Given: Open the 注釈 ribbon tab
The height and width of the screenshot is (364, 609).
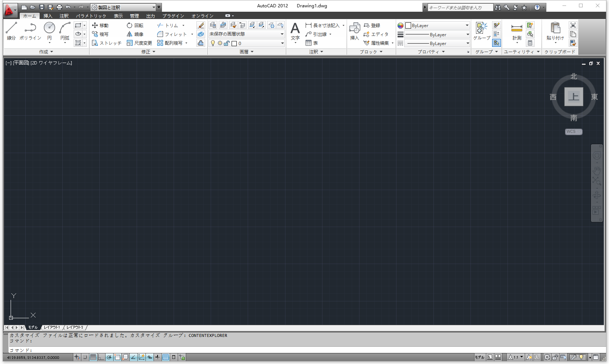Looking at the screenshot, I should click(x=64, y=16).
